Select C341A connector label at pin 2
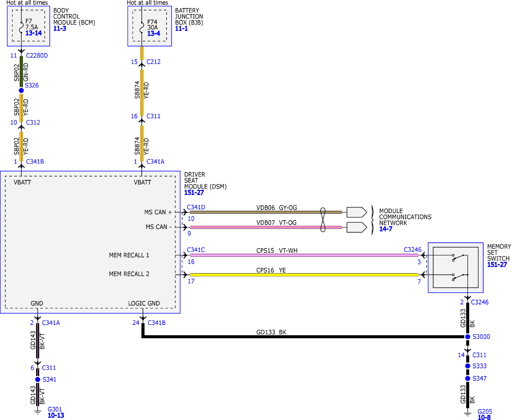This screenshot has width=511, height=420. click(51, 323)
